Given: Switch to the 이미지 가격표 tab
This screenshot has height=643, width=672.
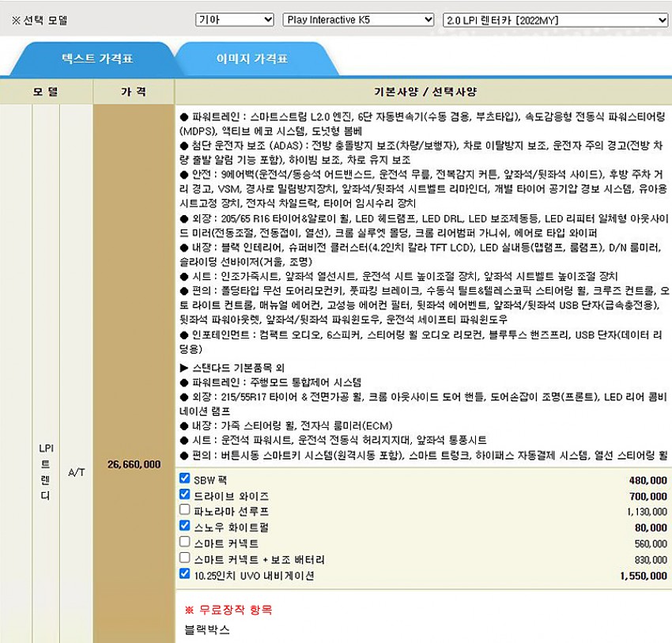Looking at the screenshot, I should point(252,59).
